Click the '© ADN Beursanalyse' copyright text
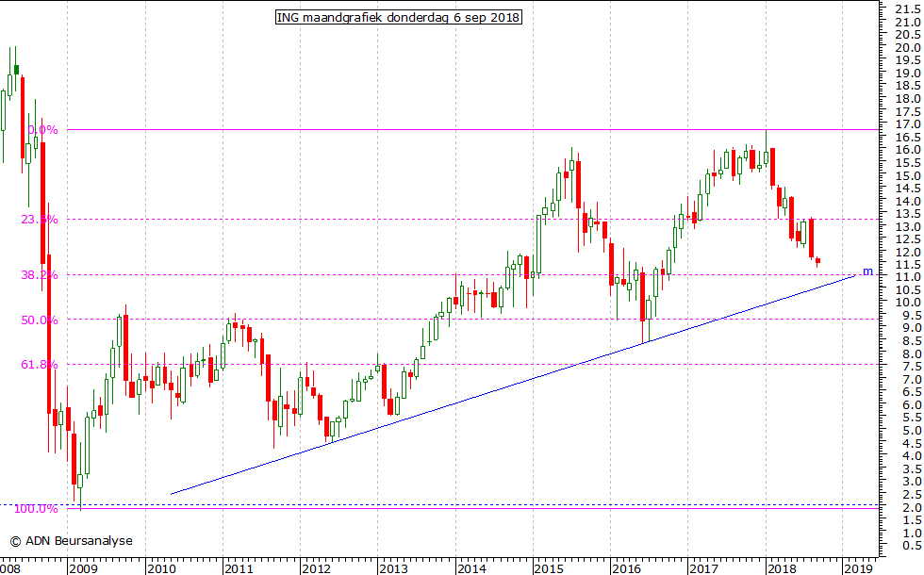Screen dimensions: 924x575 point(72,541)
